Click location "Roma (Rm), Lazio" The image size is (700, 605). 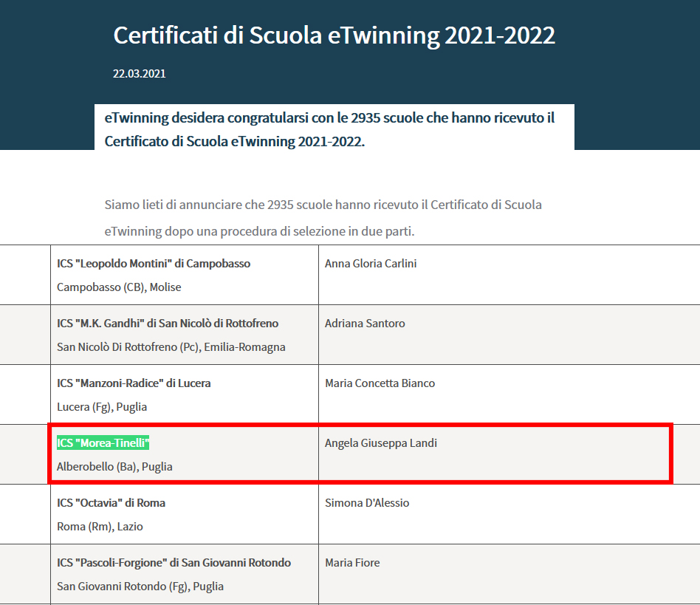pyautogui.click(x=100, y=527)
